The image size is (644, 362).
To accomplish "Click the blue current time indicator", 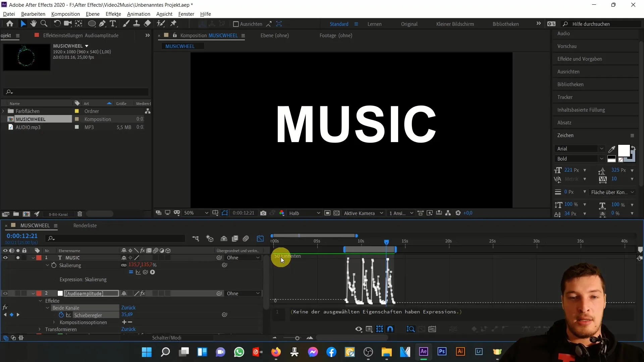I will tap(386, 242).
